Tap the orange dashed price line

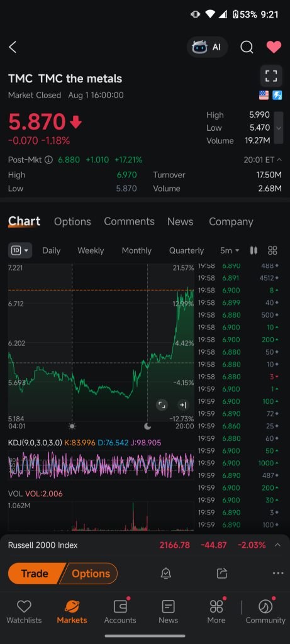point(101,291)
